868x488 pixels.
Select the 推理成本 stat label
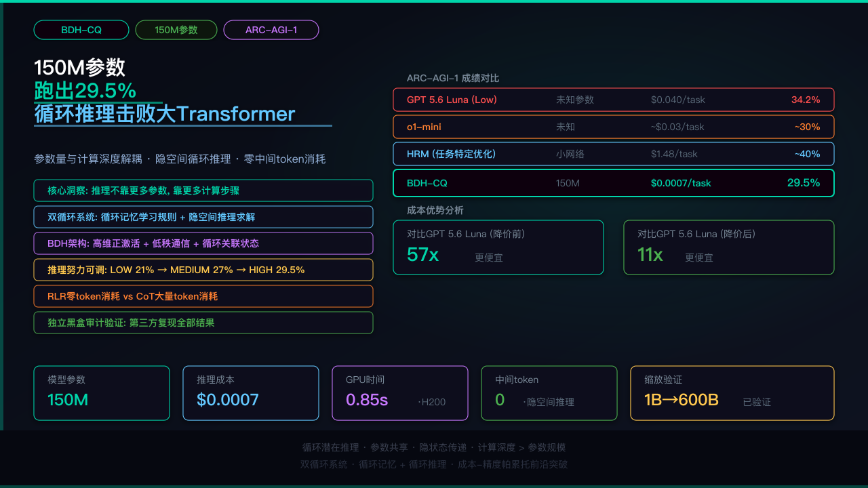216,380
